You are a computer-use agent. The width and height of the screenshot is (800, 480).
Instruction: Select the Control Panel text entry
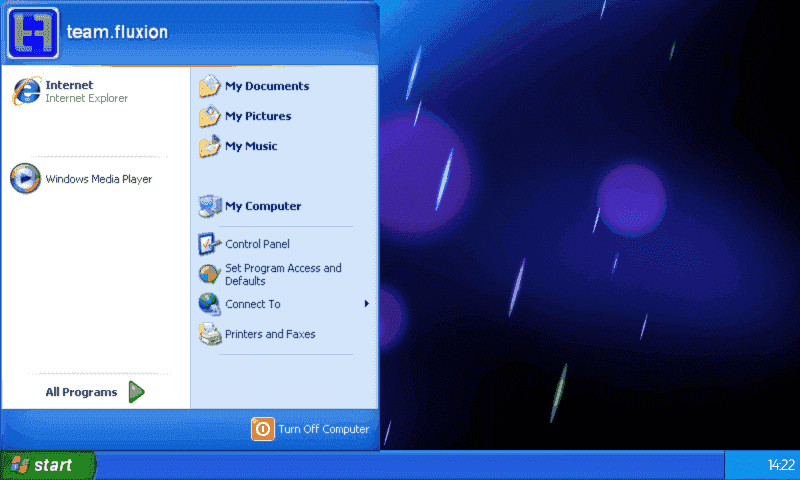[x=257, y=244]
